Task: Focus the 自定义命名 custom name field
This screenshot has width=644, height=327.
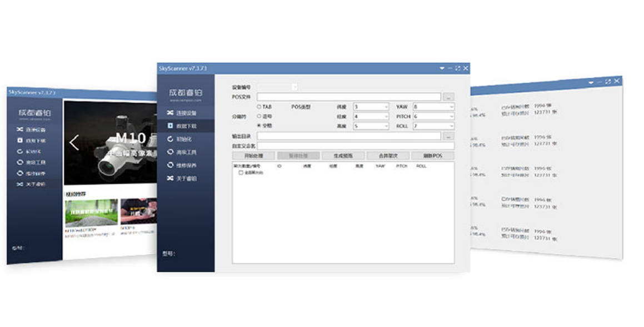Action: pos(356,146)
